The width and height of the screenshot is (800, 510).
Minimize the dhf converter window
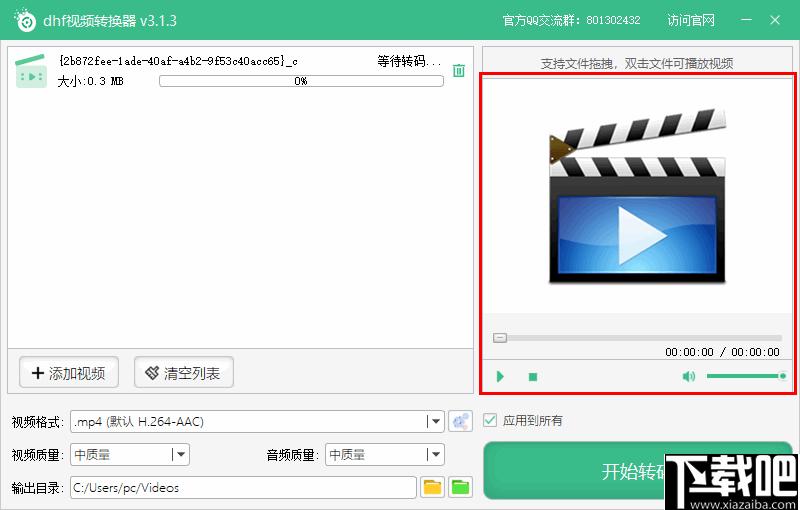746,20
